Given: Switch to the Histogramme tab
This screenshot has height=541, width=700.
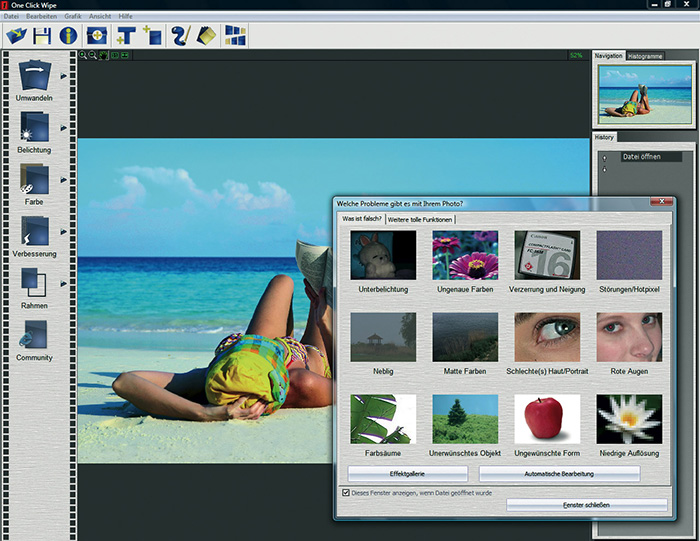Looking at the screenshot, I should 645,56.
